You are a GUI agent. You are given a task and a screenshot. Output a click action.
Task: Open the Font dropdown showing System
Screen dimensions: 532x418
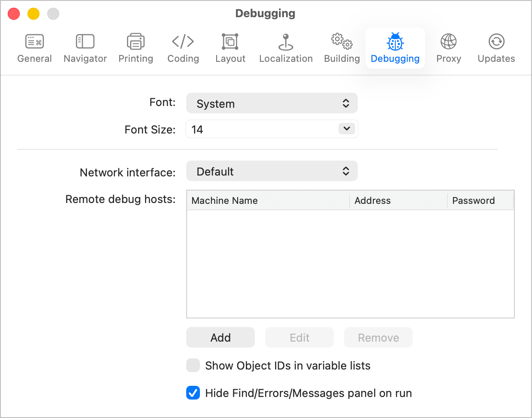(272, 103)
